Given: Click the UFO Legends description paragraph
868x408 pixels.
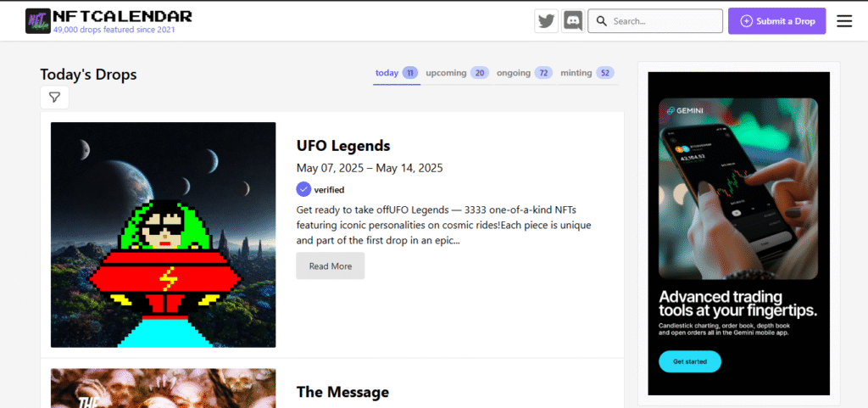Looking at the screenshot, I should tap(444, 226).
